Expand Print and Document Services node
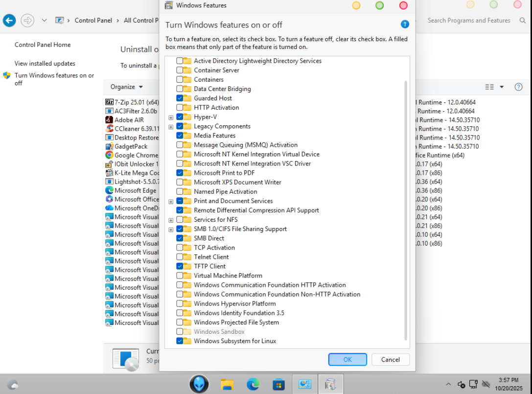The width and height of the screenshot is (532, 394). (171, 202)
